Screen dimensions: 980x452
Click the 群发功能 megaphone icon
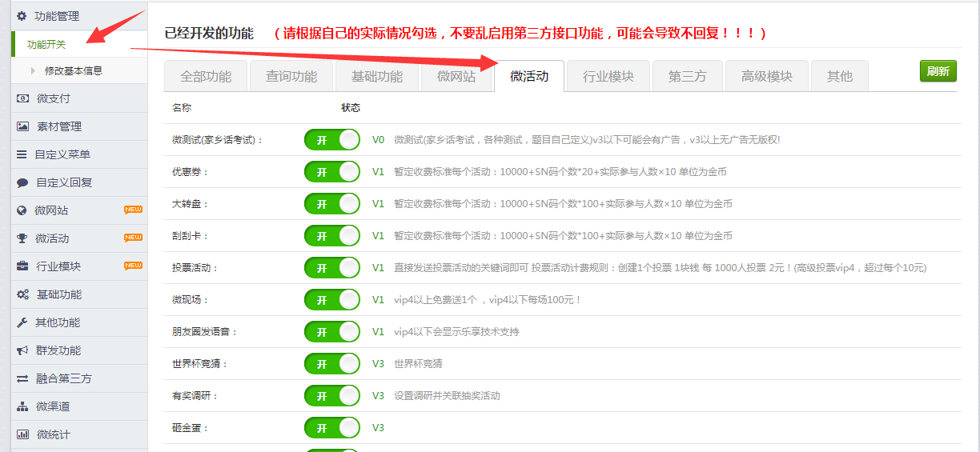point(22,350)
